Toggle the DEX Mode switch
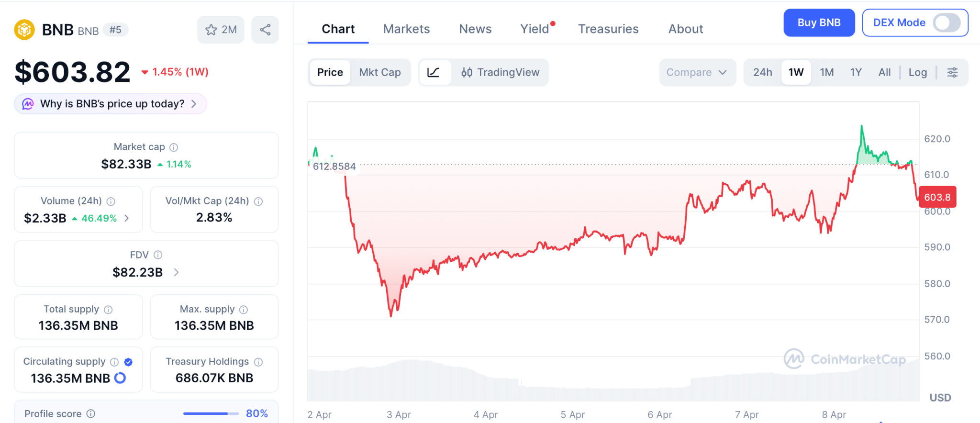980x423 pixels. point(947,22)
